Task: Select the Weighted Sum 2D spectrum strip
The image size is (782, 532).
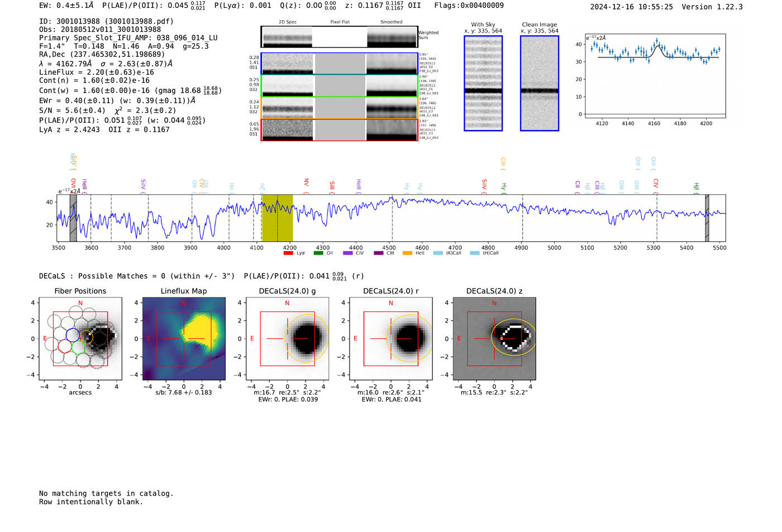Action: [340, 37]
